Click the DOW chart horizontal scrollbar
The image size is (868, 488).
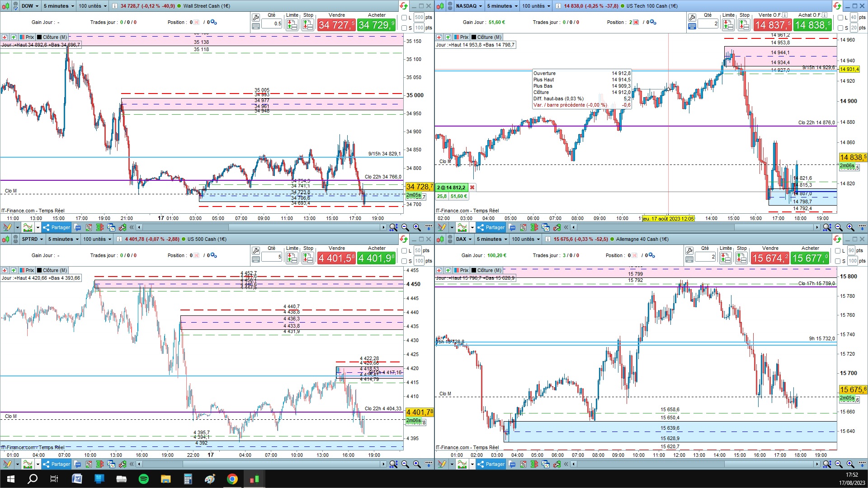[261, 227]
